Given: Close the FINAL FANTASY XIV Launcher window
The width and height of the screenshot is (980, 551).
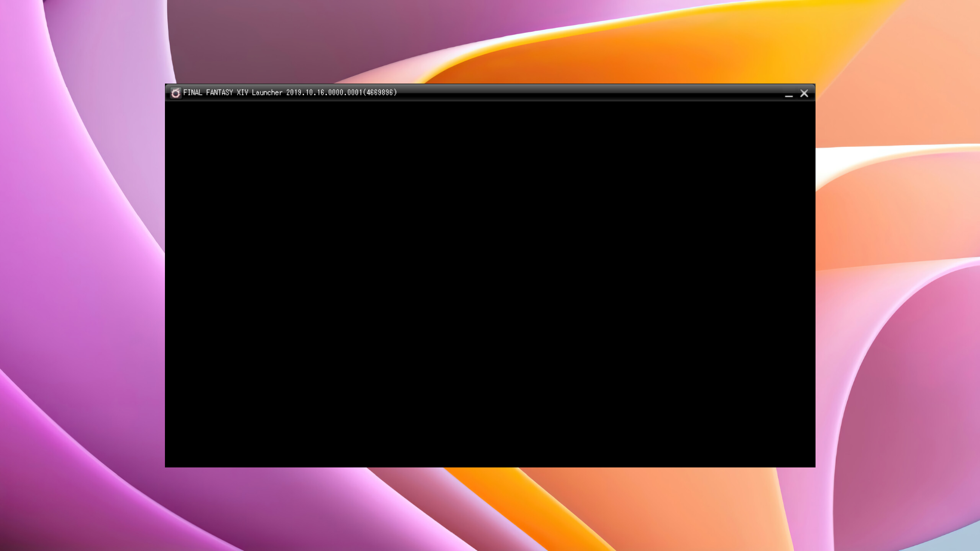Looking at the screenshot, I should (804, 93).
